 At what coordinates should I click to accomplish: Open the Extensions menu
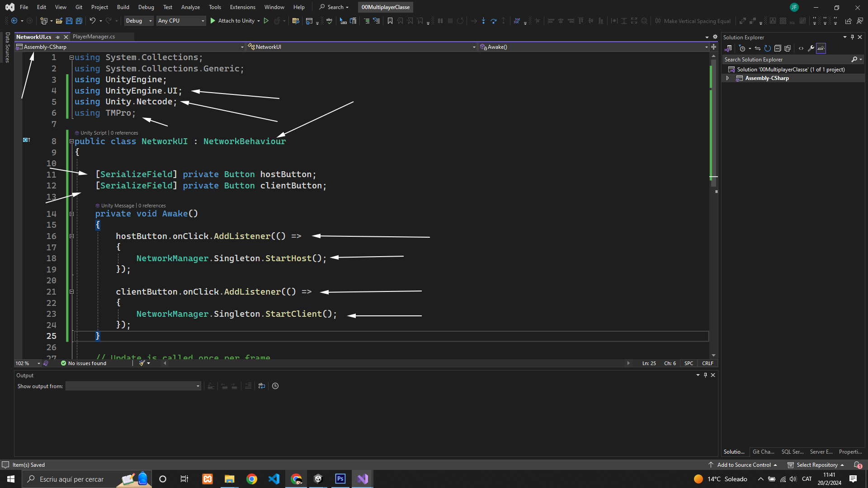tap(242, 7)
